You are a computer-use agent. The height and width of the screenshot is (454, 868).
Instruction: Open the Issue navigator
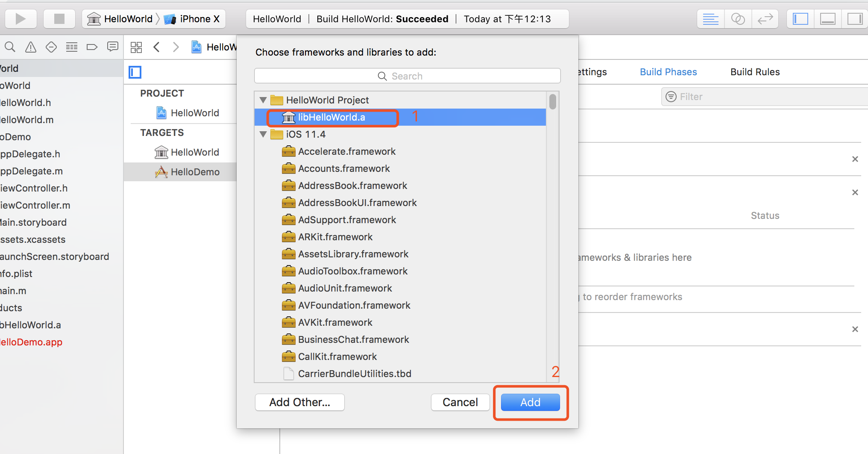[31, 47]
